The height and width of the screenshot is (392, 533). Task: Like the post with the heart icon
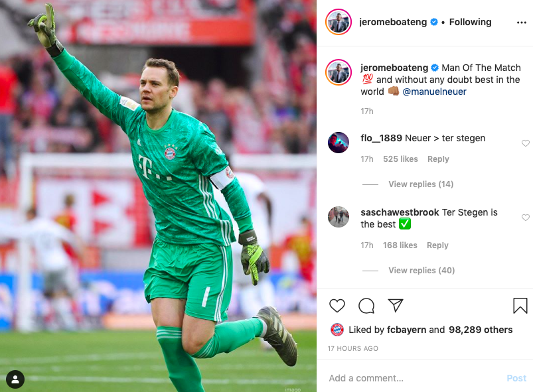tap(337, 306)
